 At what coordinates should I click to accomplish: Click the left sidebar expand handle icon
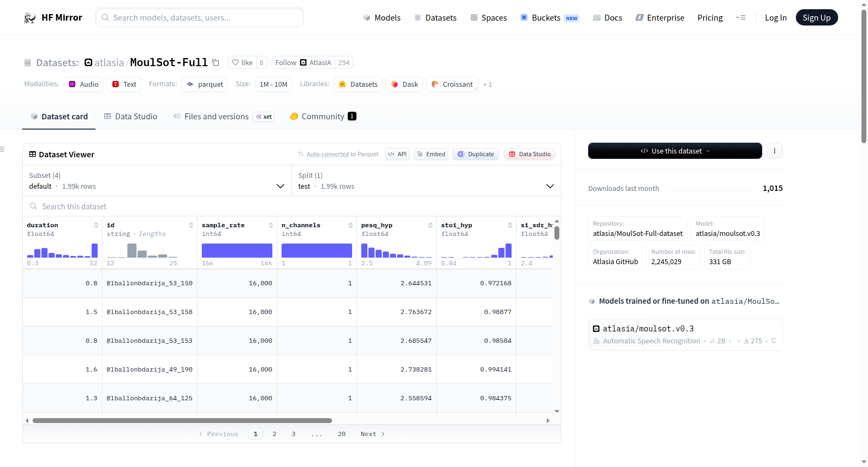coord(3,149)
